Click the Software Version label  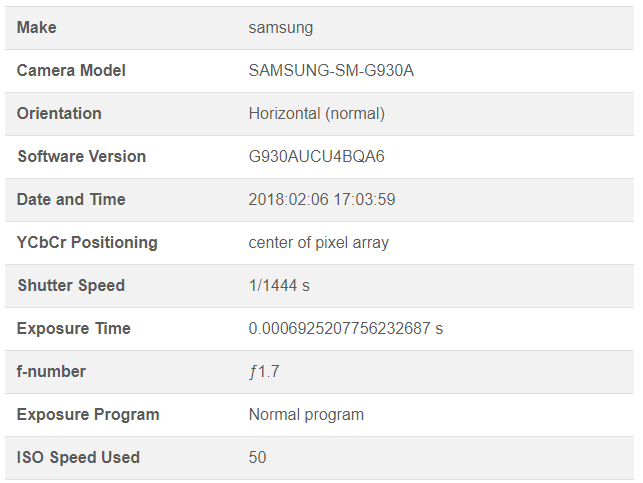tap(81, 157)
